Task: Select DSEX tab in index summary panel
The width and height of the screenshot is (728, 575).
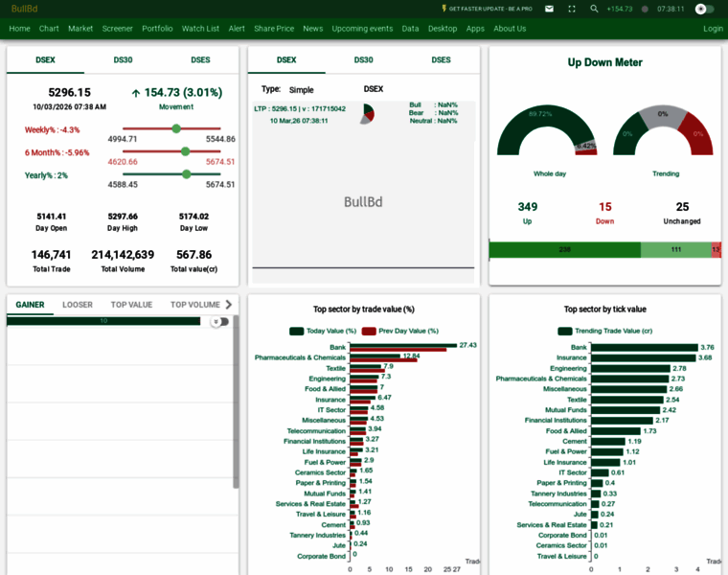Action: tap(46, 60)
